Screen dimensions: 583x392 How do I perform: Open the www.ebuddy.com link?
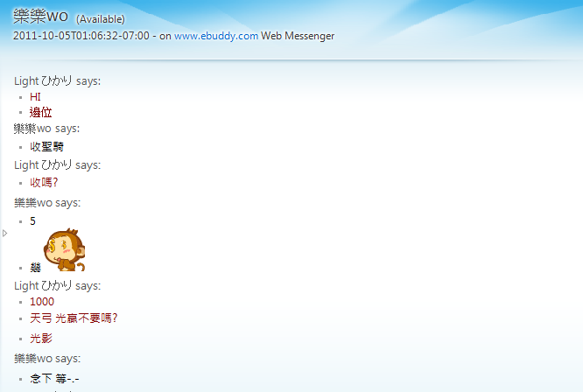(215, 36)
